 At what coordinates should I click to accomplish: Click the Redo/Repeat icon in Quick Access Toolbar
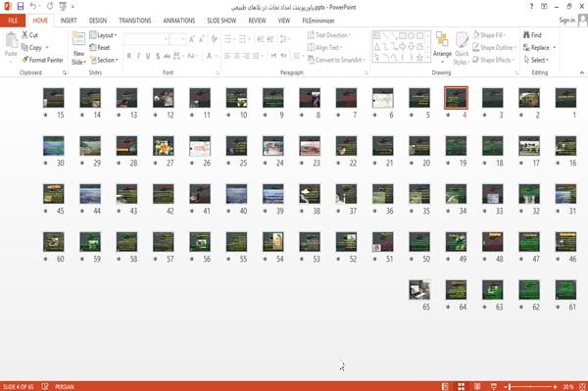pos(50,7)
